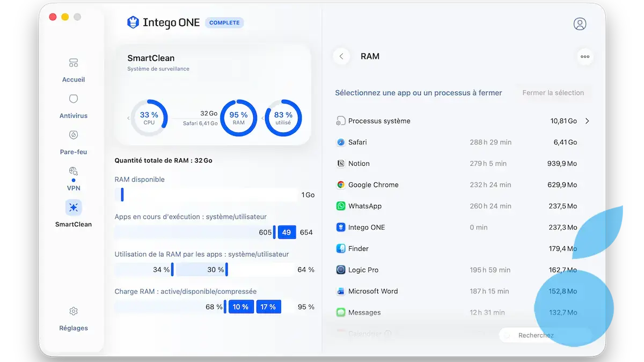Click the Logic Pro icon
Viewport: 644px width, 362px height.
point(340,270)
